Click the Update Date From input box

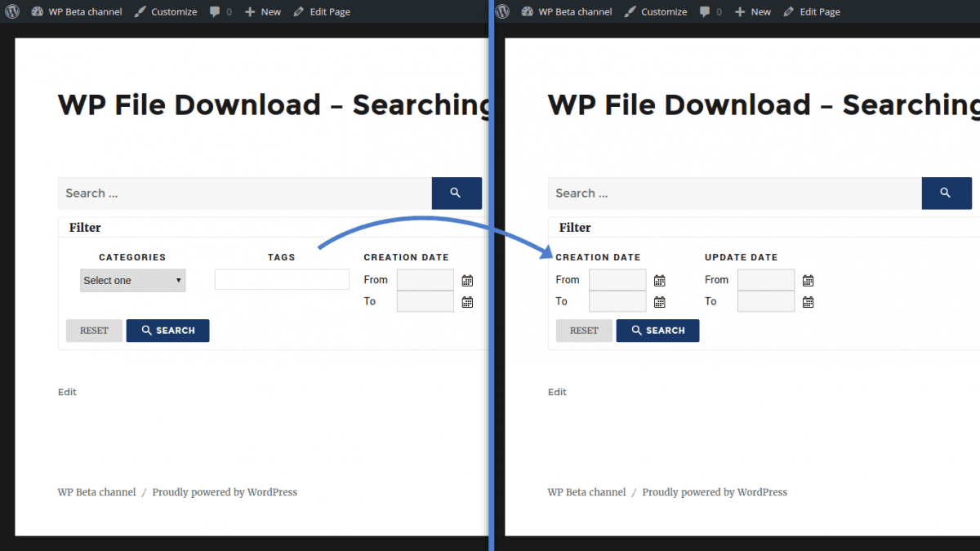(x=765, y=280)
